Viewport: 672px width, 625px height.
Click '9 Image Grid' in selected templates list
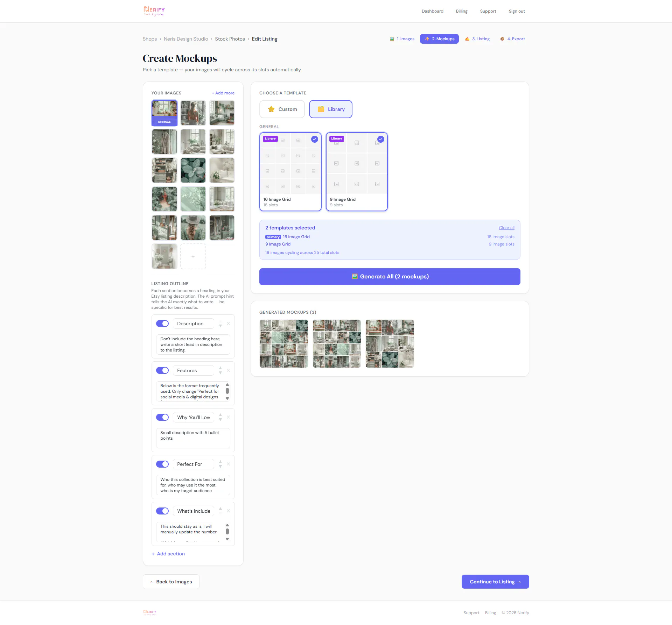click(278, 244)
